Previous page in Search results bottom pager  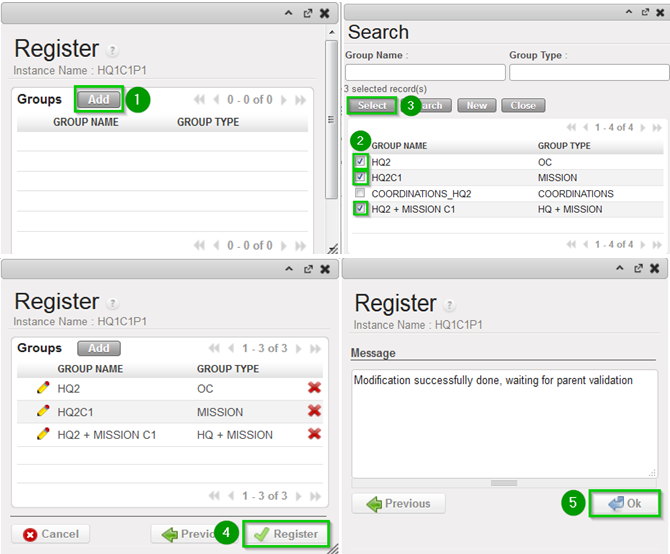[585, 244]
